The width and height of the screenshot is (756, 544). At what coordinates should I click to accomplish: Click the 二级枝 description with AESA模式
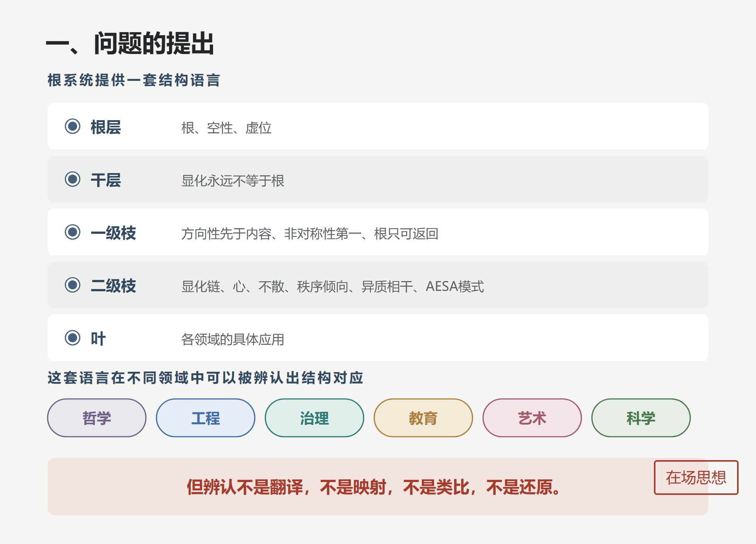(333, 286)
